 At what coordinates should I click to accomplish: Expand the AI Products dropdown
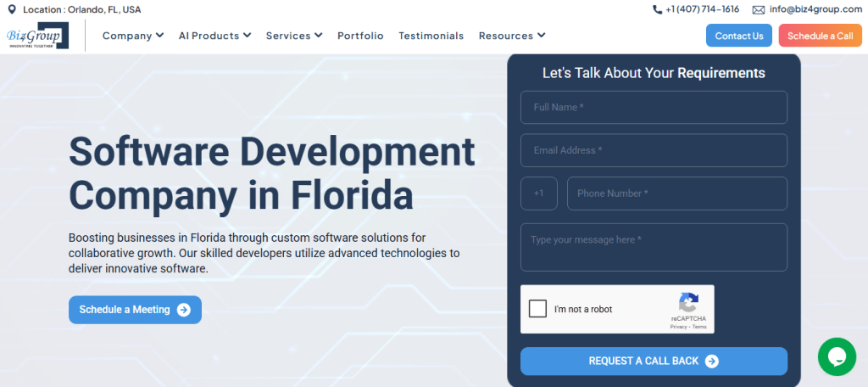(x=214, y=36)
